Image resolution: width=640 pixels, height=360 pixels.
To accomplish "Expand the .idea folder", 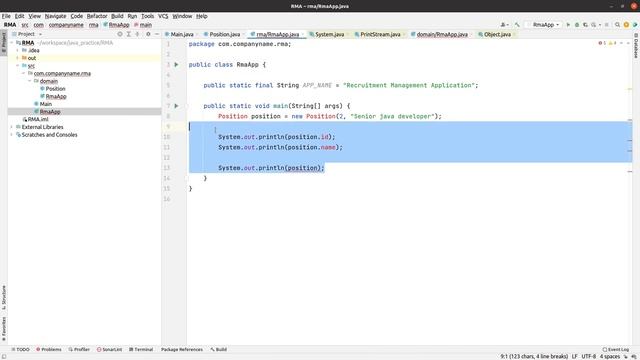I will pyautogui.click(x=18, y=51).
